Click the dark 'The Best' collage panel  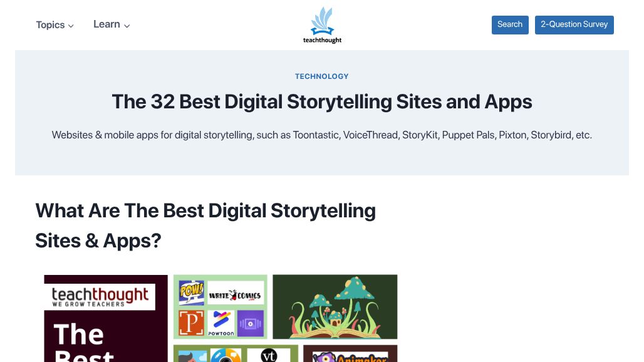[x=105, y=319]
